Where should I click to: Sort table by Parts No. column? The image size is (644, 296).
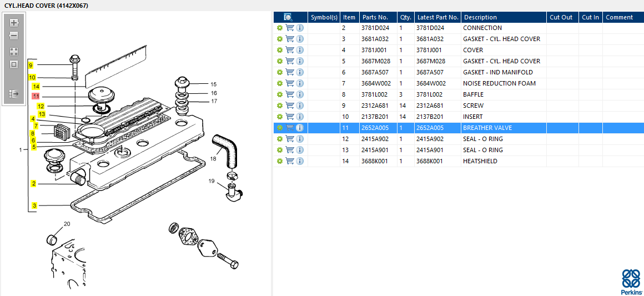375,17
